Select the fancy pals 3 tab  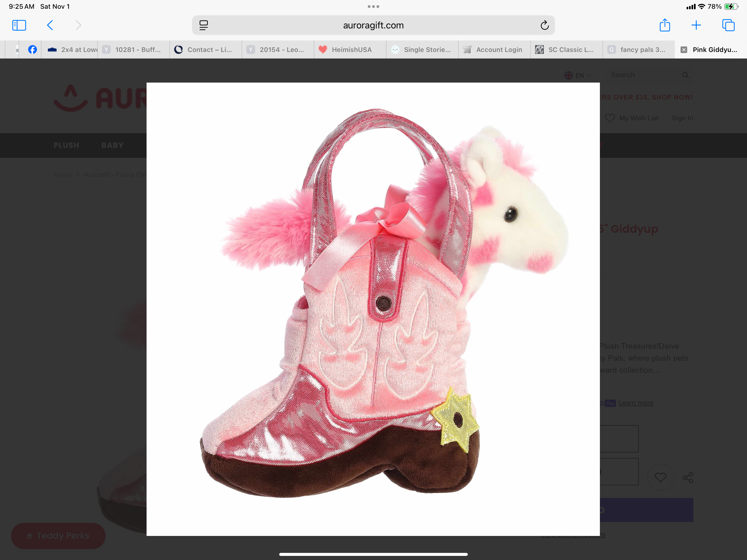638,50
